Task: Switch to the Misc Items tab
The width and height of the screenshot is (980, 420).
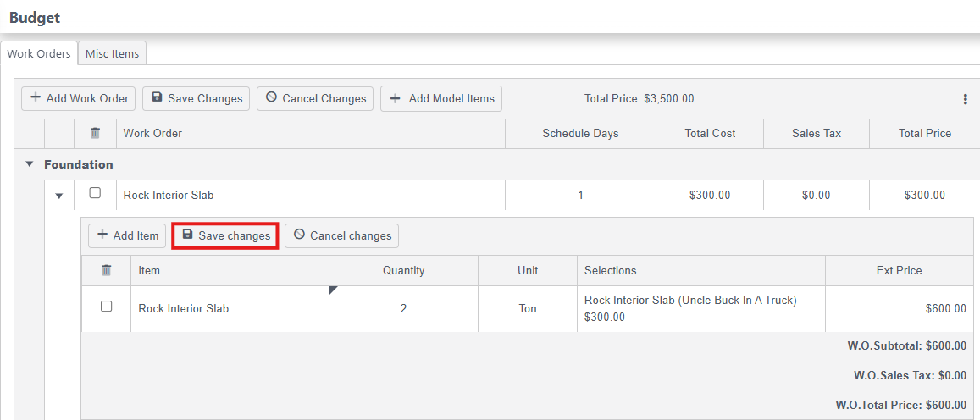Action: coord(112,53)
